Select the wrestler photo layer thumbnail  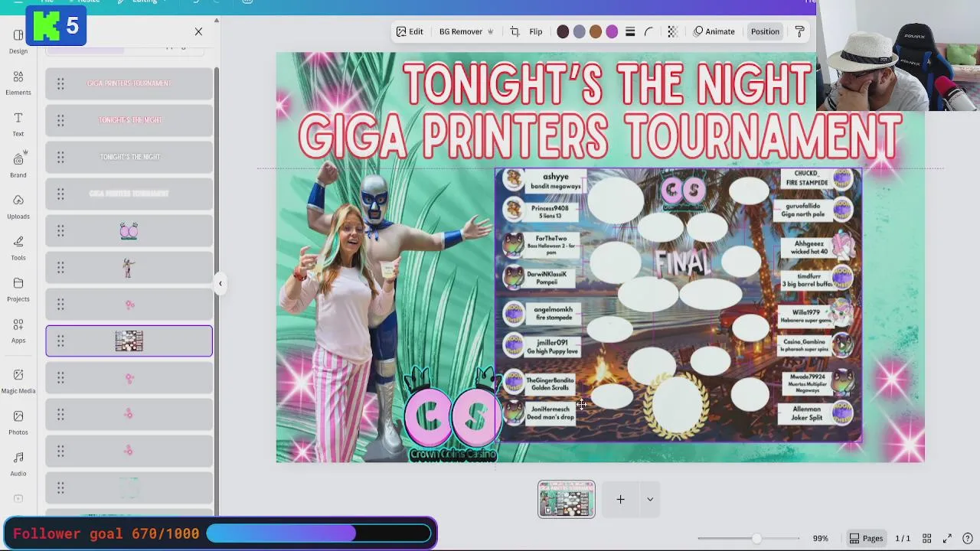coord(129,268)
